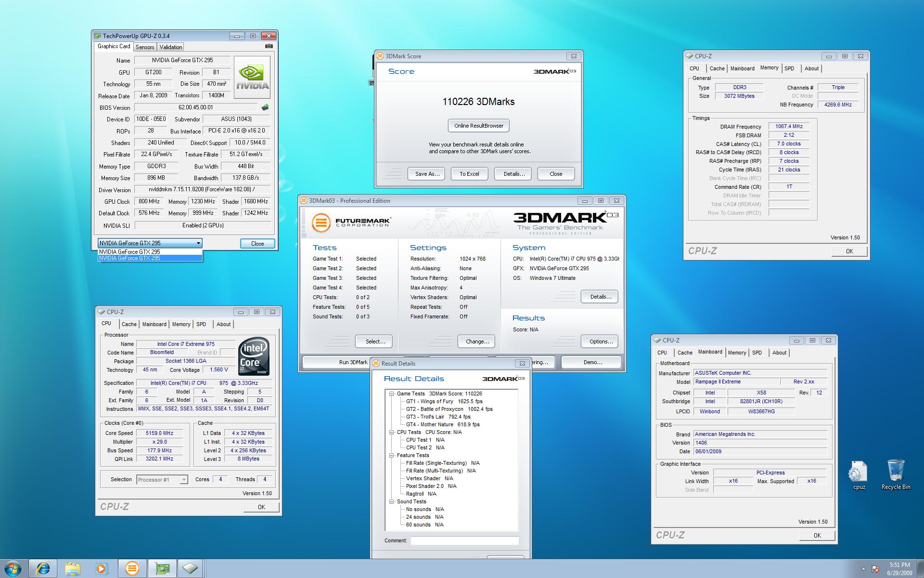The width and height of the screenshot is (924, 578).
Task: Click Close button in 3DMark Score dialog
Action: (556, 174)
